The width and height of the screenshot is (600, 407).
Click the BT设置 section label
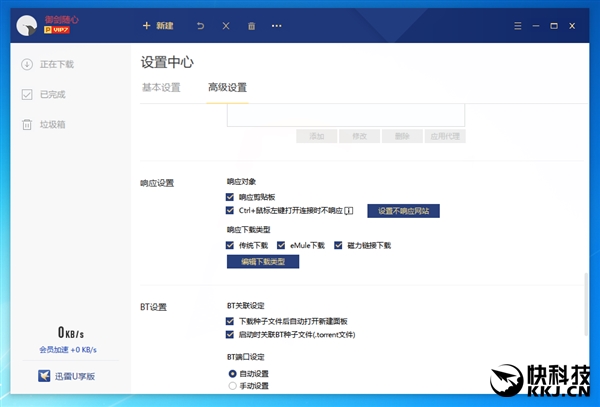coord(153,307)
